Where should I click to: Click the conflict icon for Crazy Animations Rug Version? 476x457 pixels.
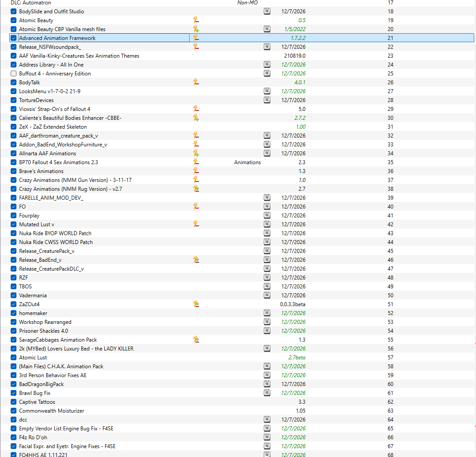pos(196,189)
